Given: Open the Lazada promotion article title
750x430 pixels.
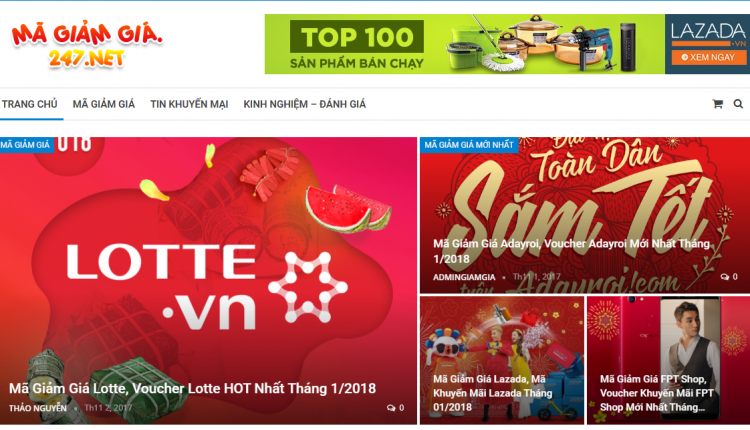Looking at the screenshot, I should click(x=493, y=393).
